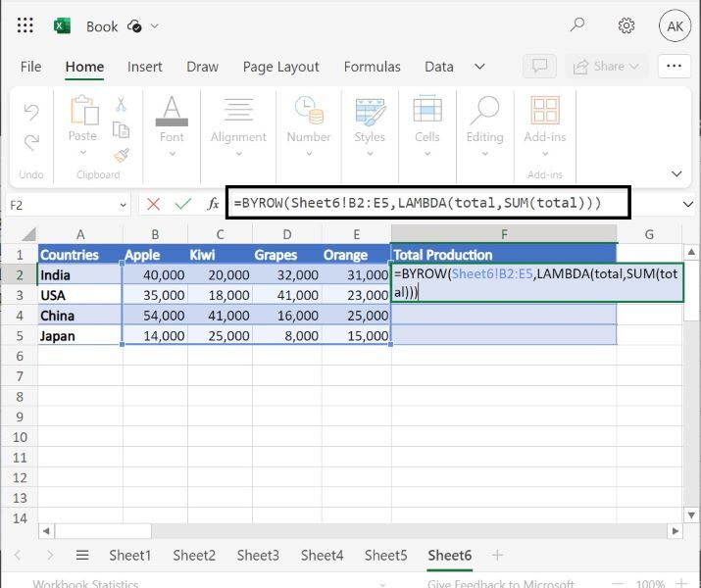The image size is (701, 588).
Task: Click the Share button
Action: click(x=608, y=67)
